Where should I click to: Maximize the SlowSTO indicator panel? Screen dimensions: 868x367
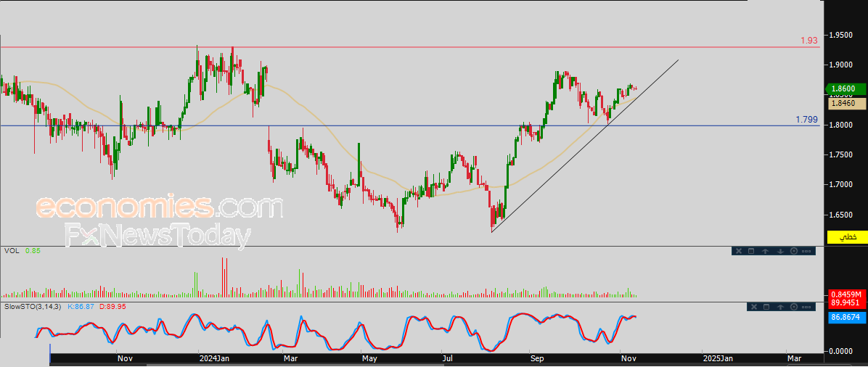pos(766,307)
